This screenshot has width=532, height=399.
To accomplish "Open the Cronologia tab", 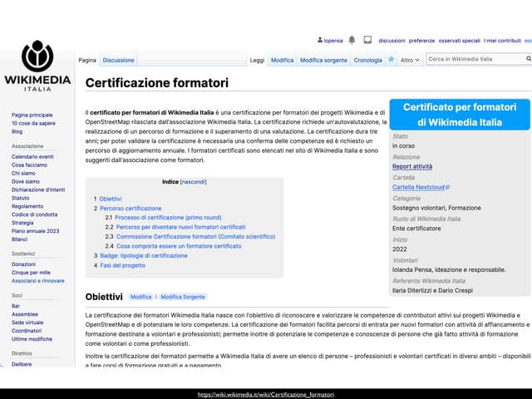I will pyautogui.click(x=367, y=60).
